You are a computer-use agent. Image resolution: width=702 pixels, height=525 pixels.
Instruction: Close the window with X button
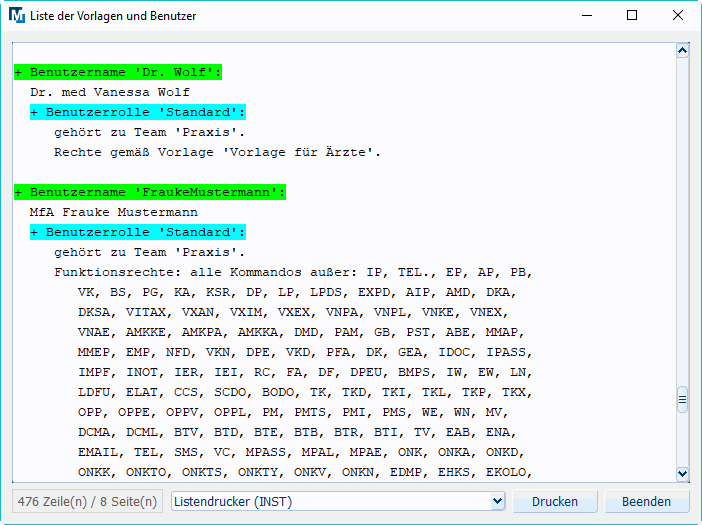(x=678, y=16)
